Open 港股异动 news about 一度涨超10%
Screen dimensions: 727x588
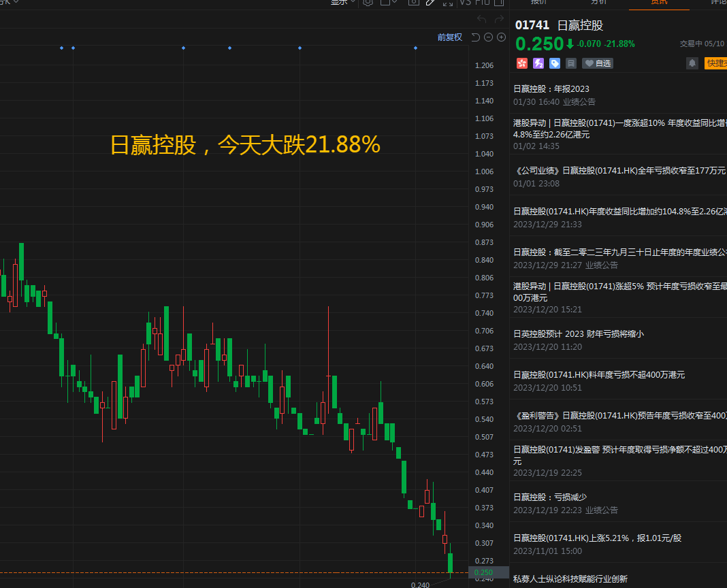click(x=619, y=135)
